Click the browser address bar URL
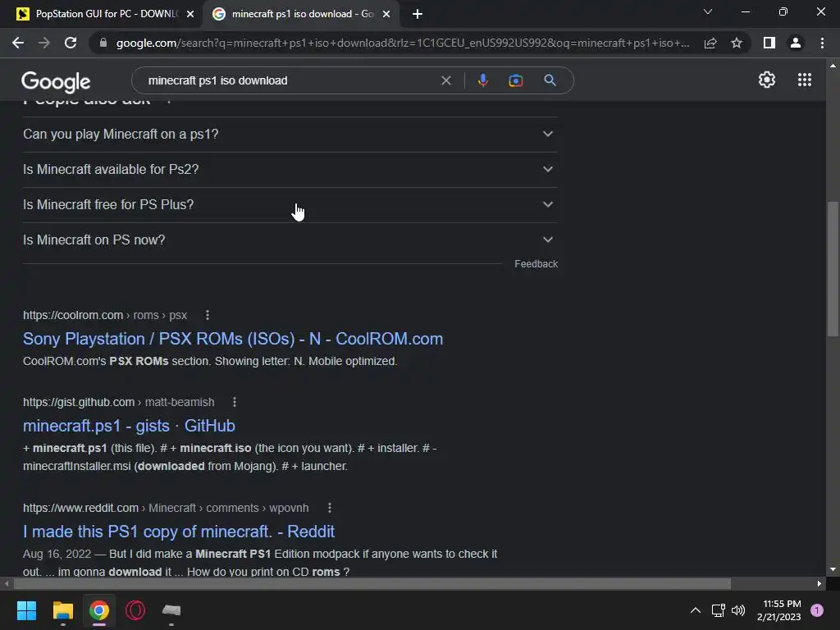This screenshot has width=840, height=630. pos(402,43)
